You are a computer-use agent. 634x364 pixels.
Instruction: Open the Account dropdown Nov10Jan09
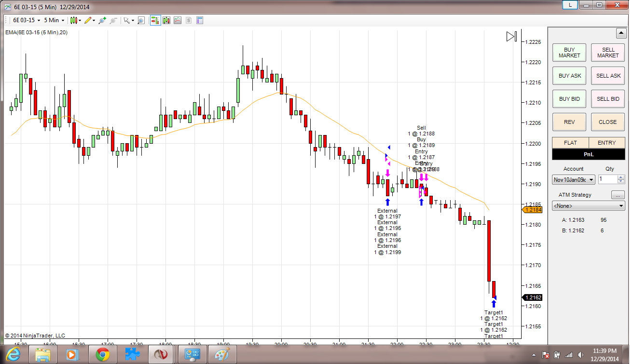(x=573, y=180)
